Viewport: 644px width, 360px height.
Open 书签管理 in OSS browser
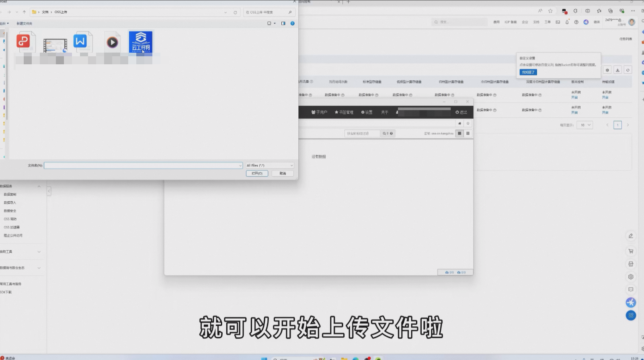pos(344,112)
